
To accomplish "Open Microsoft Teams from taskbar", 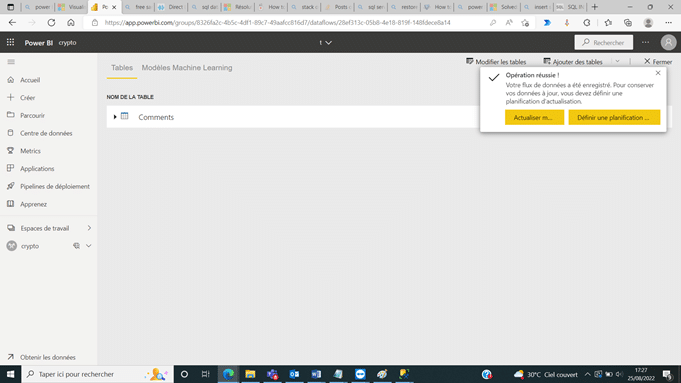I will click(x=272, y=374).
